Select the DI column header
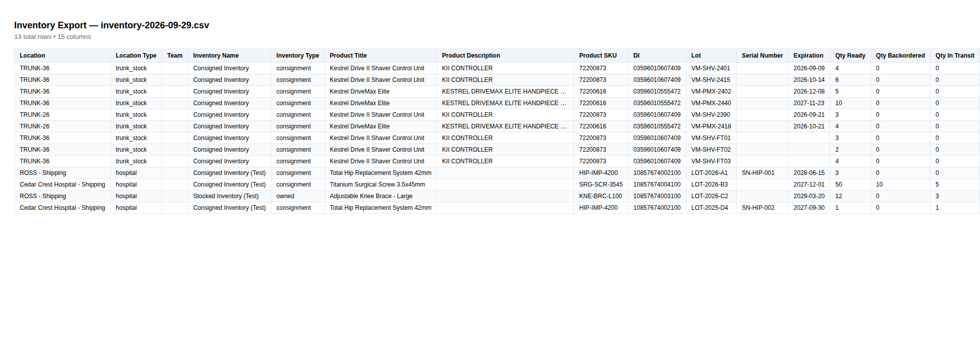The image size is (980, 364). 657,56
